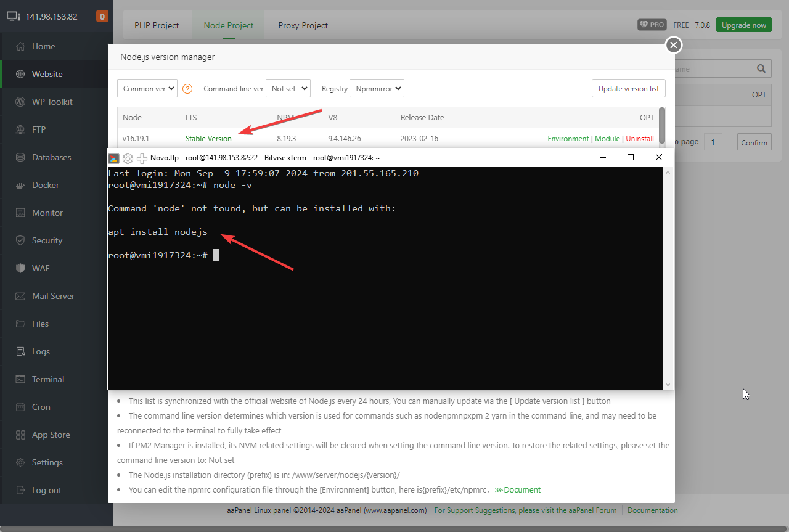Open the WAF shield icon

click(20, 268)
